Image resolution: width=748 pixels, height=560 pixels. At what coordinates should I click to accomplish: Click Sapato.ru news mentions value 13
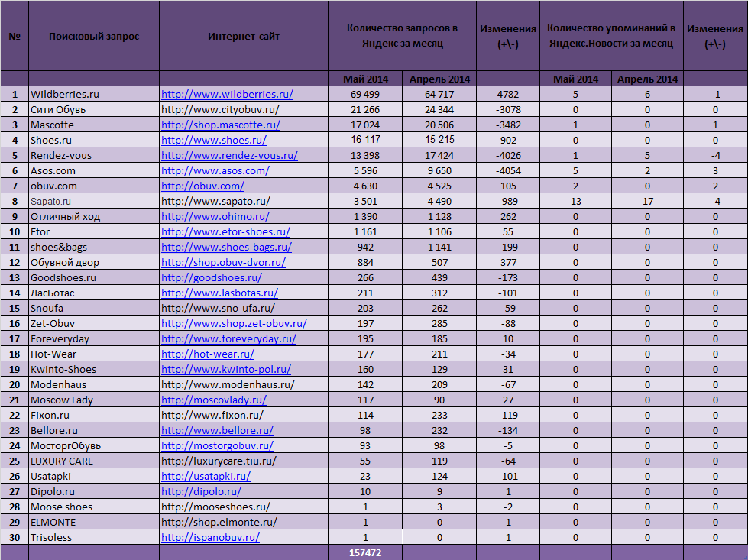tap(576, 201)
